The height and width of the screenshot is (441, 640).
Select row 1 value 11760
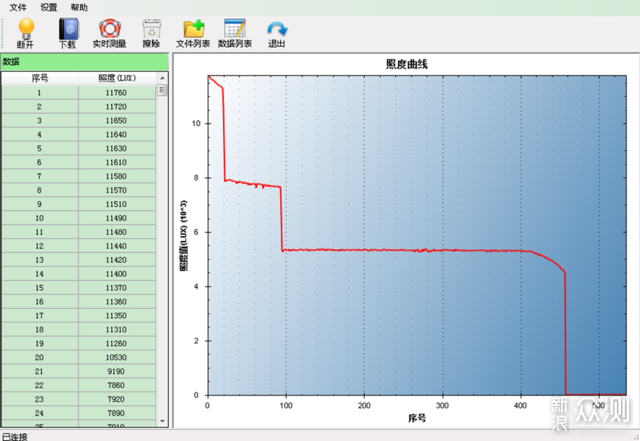(x=116, y=93)
